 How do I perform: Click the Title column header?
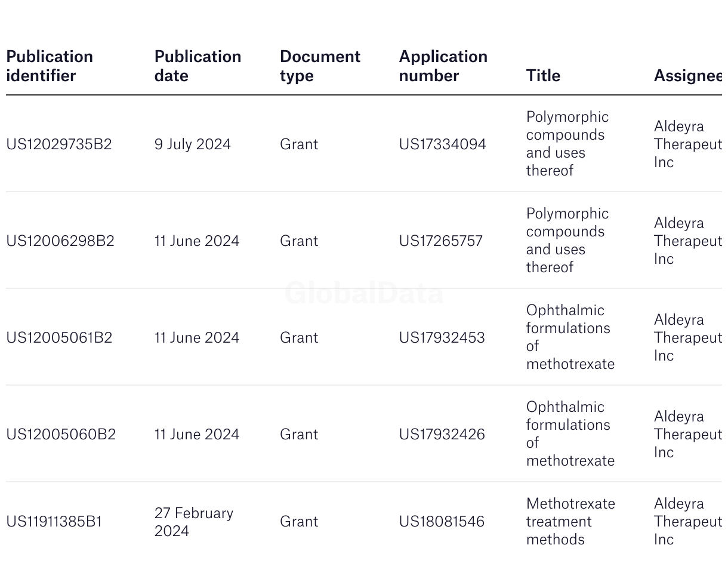543,76
